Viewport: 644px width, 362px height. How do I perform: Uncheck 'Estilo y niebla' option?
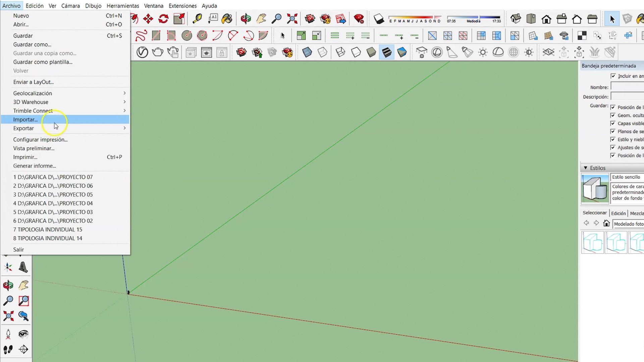[x=613, y=139]
